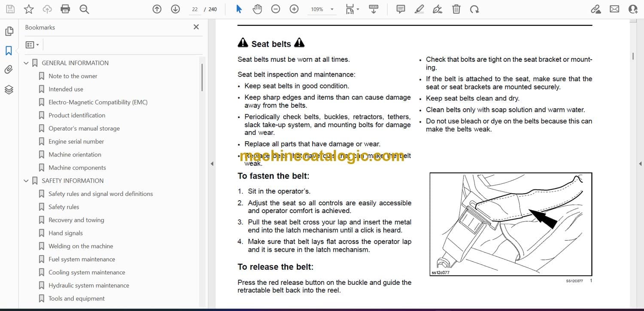
Task: Add a sticky note comment
Action: point(401,9)
